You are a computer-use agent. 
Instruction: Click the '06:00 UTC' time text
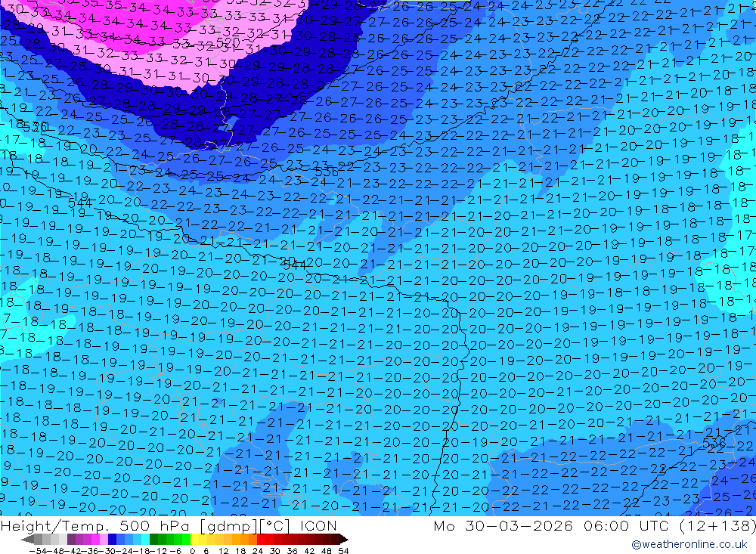[x=626, y=525]
